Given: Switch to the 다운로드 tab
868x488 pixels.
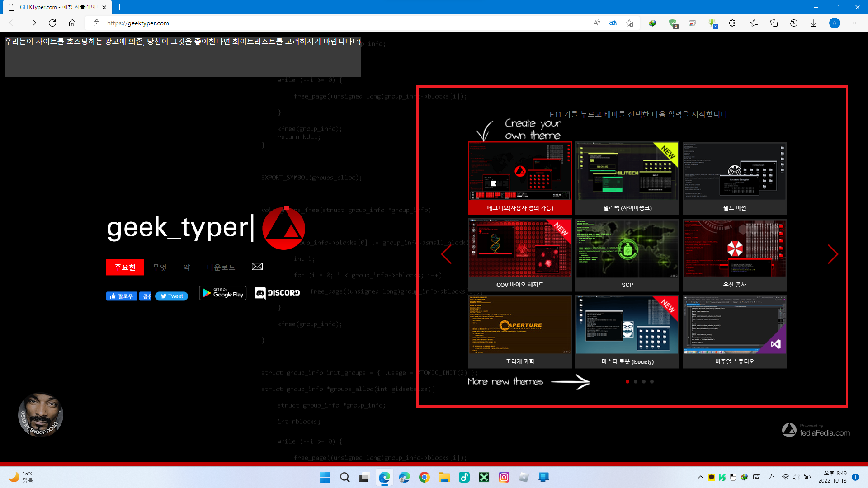Looking at the screenshot, I should pyautogui.click(x=221, y=267).
